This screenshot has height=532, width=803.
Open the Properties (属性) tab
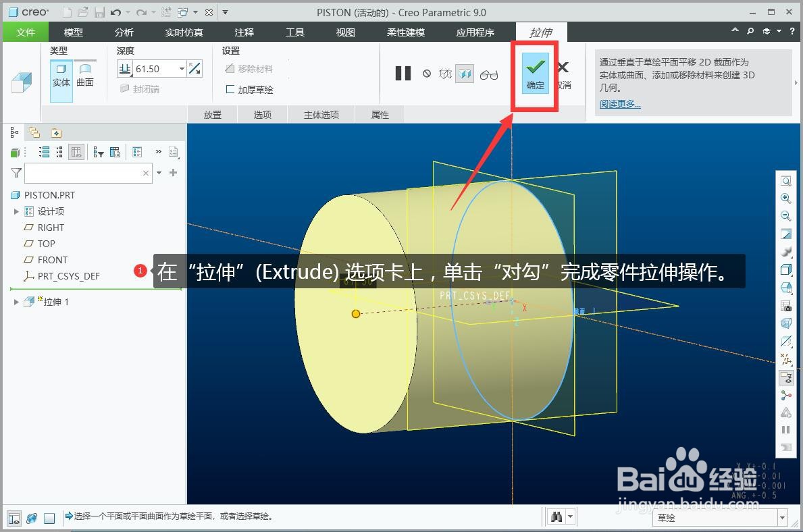tap(380, 115)
